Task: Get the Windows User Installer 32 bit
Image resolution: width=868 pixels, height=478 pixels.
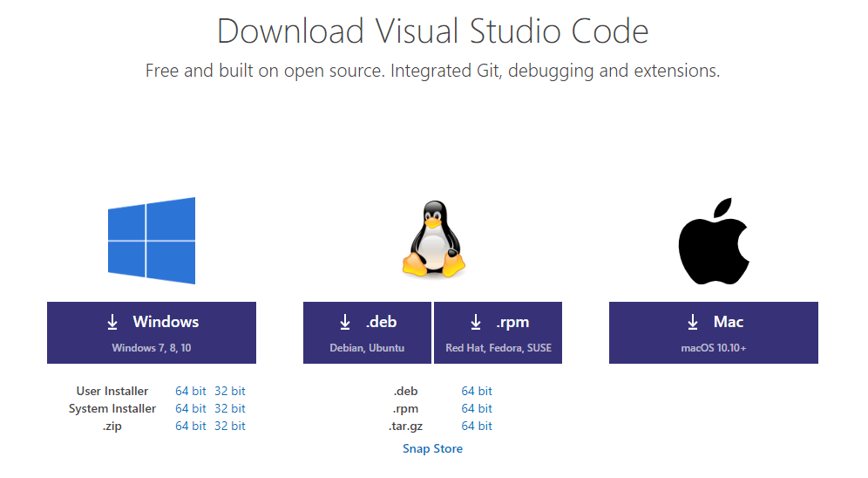Action: coord(230,391)
